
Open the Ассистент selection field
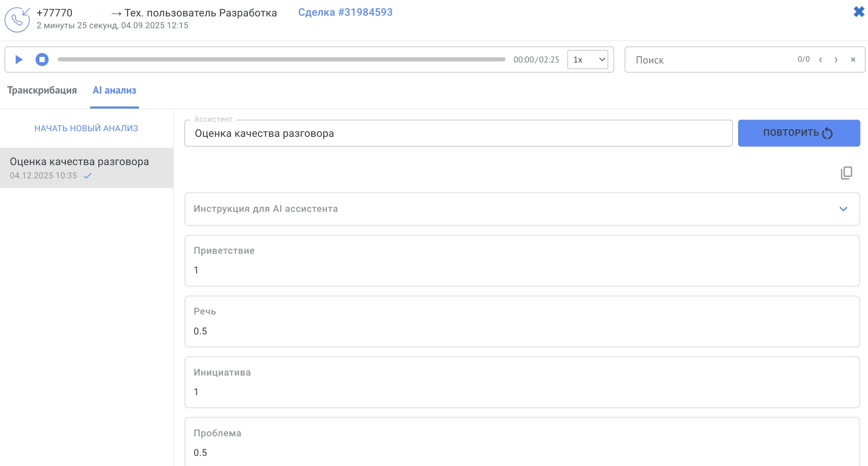pyautogui.click(x=458, y=133)
